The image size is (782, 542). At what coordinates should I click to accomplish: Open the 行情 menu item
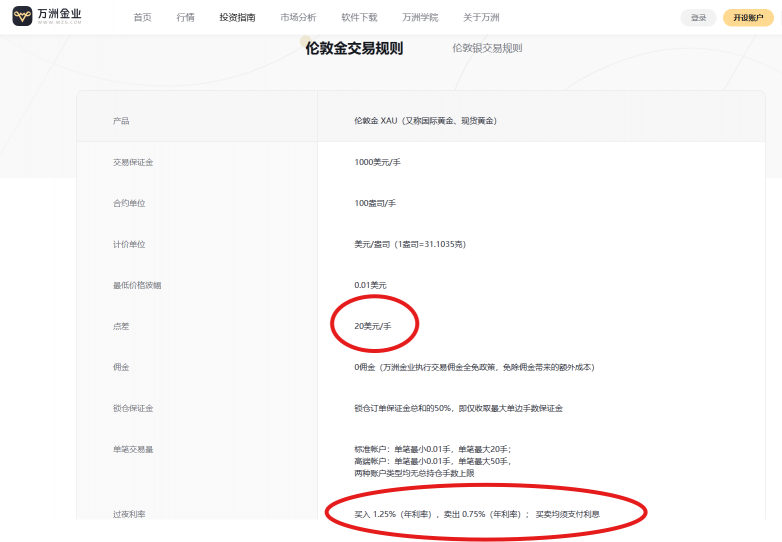point(186,17)
